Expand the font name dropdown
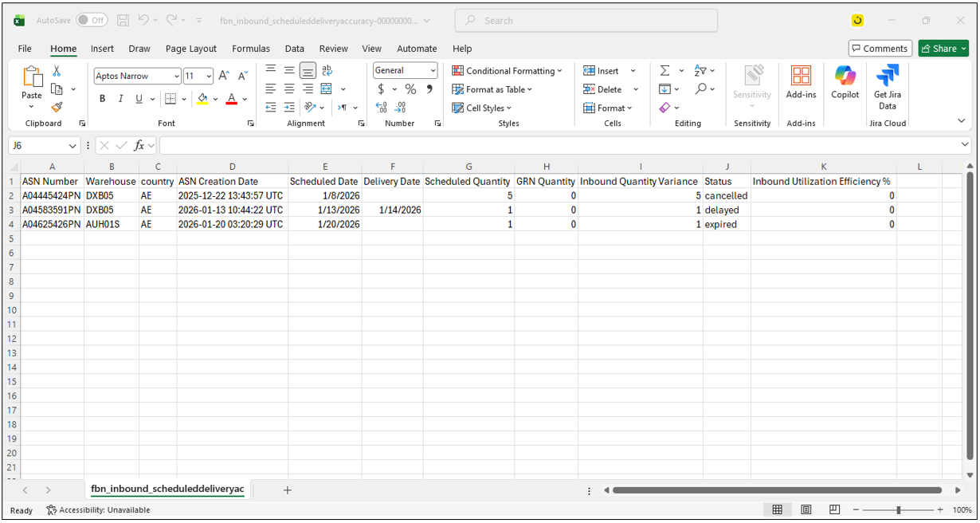Viewport: 980px width, 523px height. tap(176, 77)
